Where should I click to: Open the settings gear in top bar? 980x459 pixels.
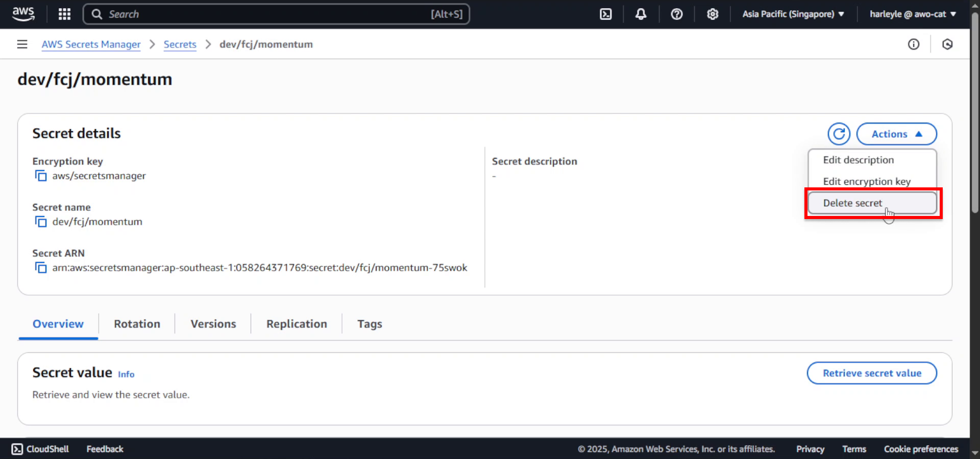pos(713,14)
